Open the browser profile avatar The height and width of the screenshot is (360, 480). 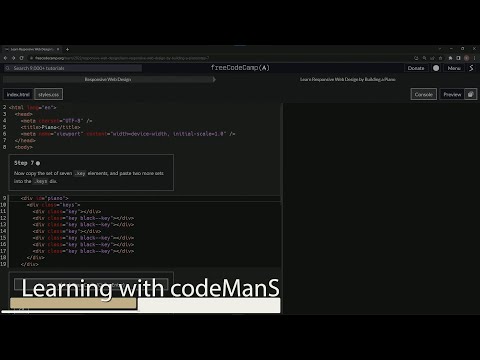tap(466, 58)
